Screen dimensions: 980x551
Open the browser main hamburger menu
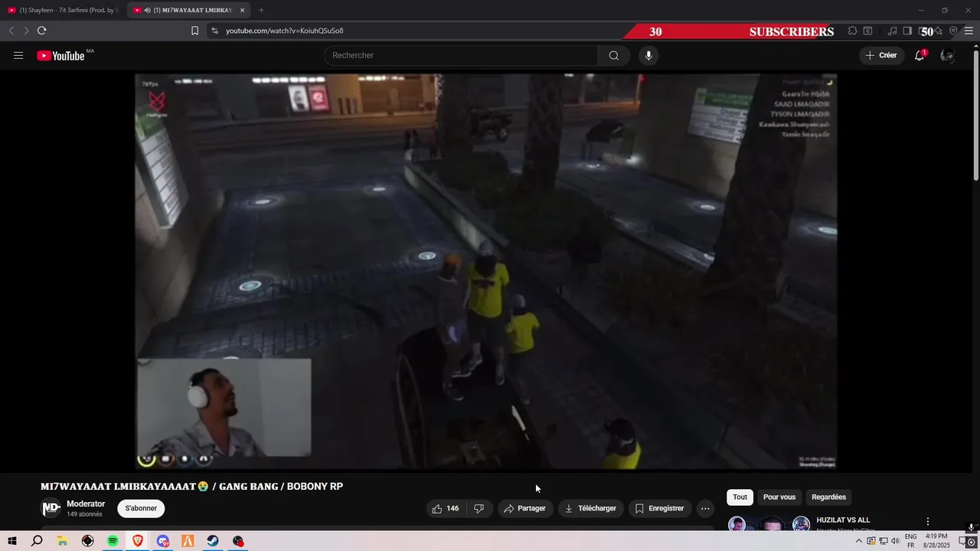(x=969, y=31)
